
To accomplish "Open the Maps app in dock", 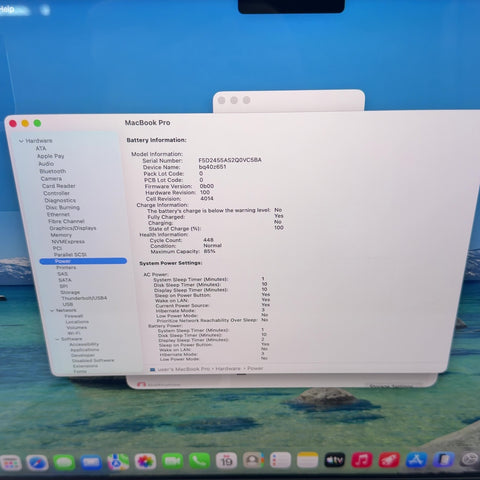I will [118, 462].
